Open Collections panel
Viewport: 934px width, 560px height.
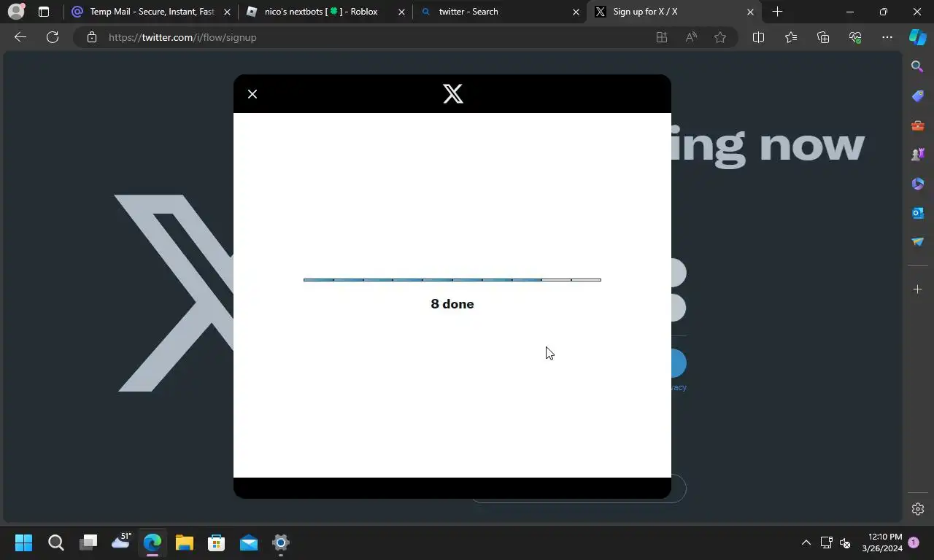pyautogui.click(x=823, y=37)
